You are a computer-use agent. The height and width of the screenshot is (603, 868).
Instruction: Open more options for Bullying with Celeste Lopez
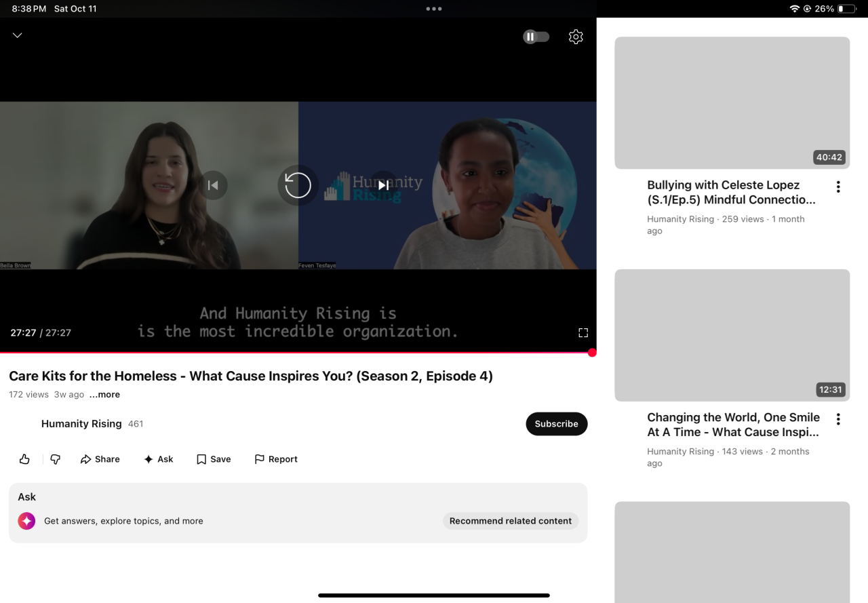(838, 187)
